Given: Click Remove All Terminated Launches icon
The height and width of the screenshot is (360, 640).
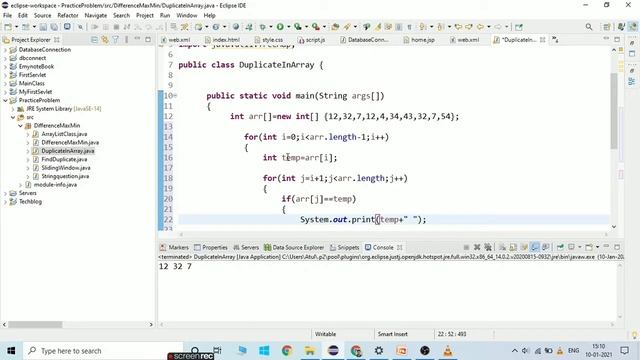Looking at the screenshot, I should click(x=488, y=247).
